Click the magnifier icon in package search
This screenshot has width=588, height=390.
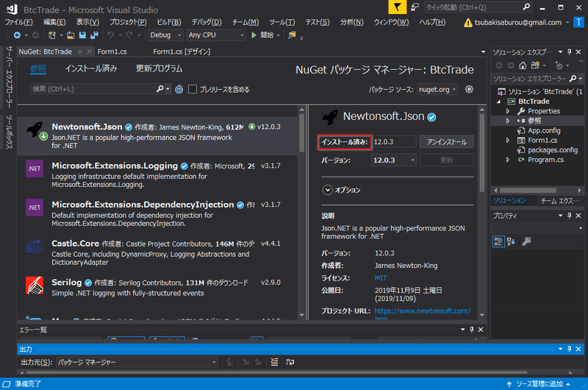[x=160, y=89]
